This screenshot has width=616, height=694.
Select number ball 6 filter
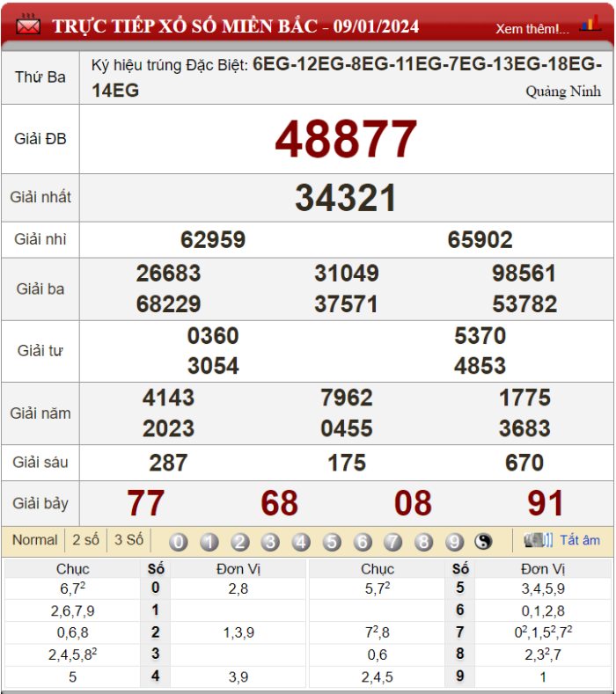click(x=363, y=542)
